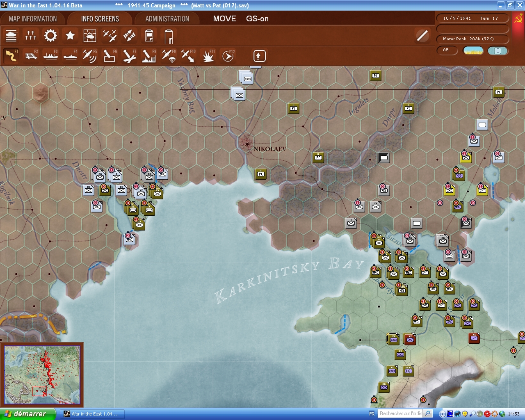The width and height of the screenshot is (525, 420).
Task: Click the F12 end turn arrow
Action: [x=228, y=56]
